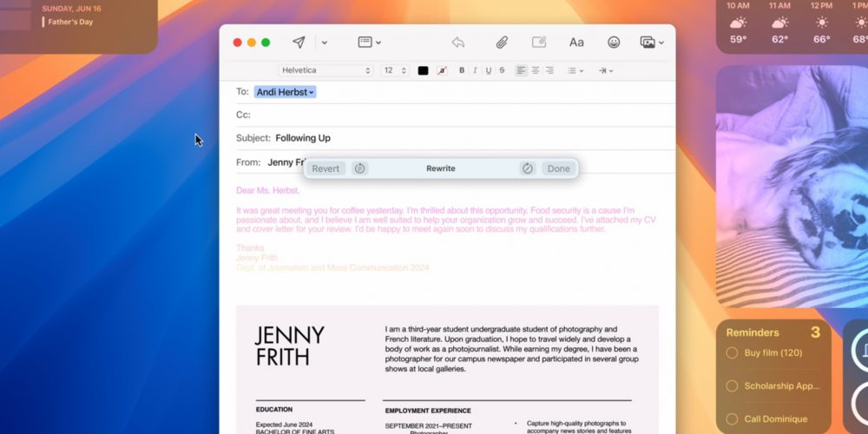
Task: Open background color swatch with strikethrough
Action: pos(442,70)
